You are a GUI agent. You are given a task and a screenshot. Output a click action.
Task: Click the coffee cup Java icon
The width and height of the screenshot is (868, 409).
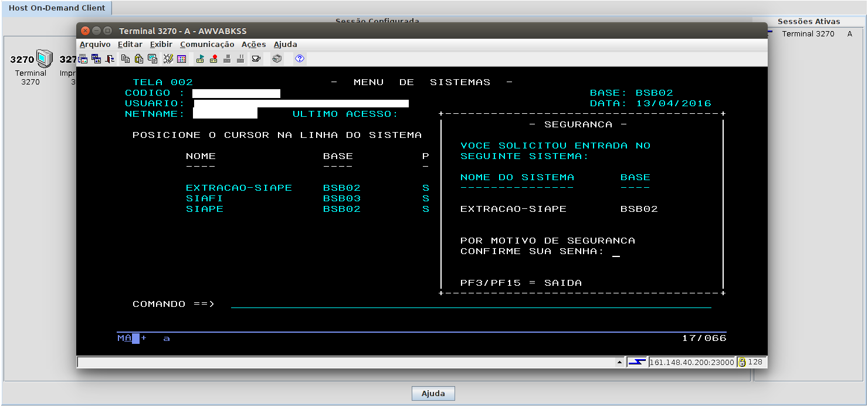[x=256, y=59]
